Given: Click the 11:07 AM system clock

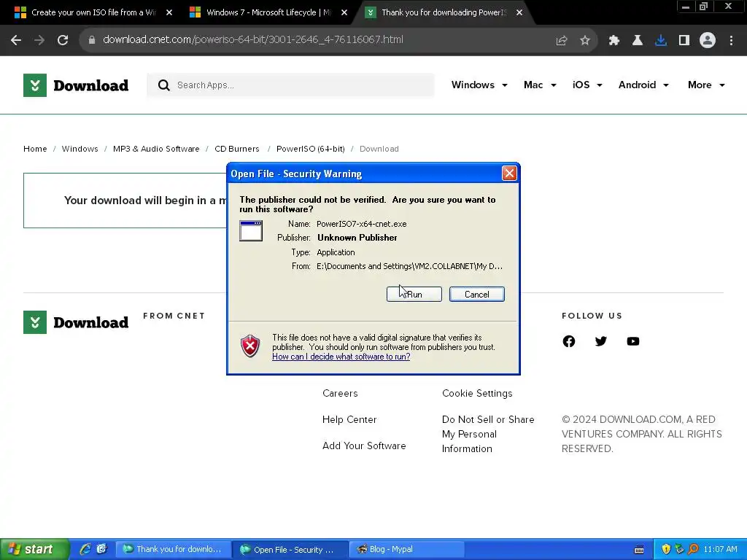Looking at the screenshot, I should [720, 549].
